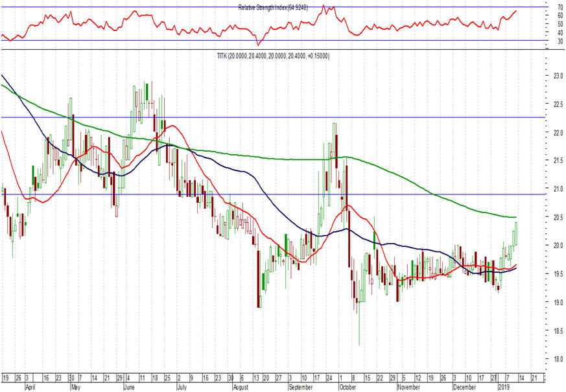This screenshot has height=392, width=566.
Task: Click the 2019 label on the time axis
Action: (504, 387)
